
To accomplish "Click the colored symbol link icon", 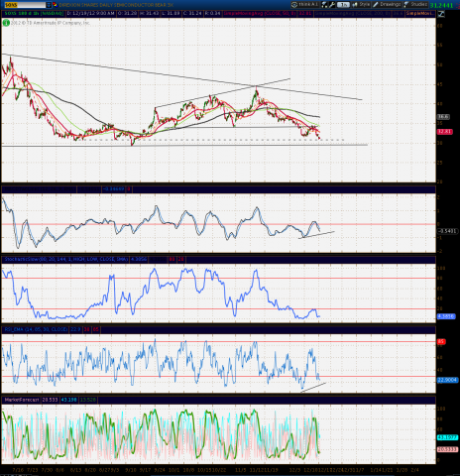I will 55,5.
